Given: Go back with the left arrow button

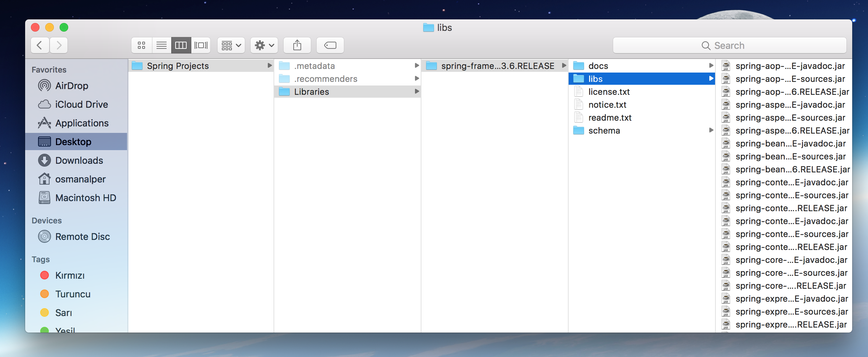Looking at the screenshot, I should [40, 45].
